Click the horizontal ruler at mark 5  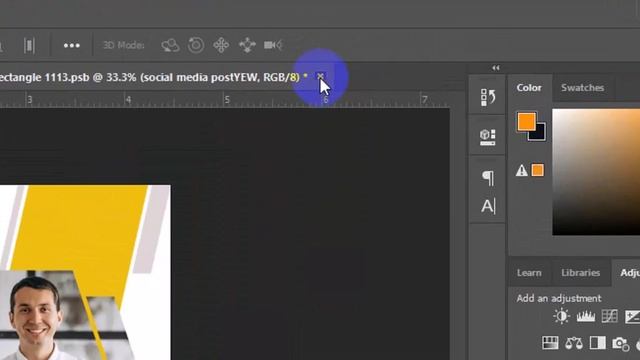click(x=227, y=100)
